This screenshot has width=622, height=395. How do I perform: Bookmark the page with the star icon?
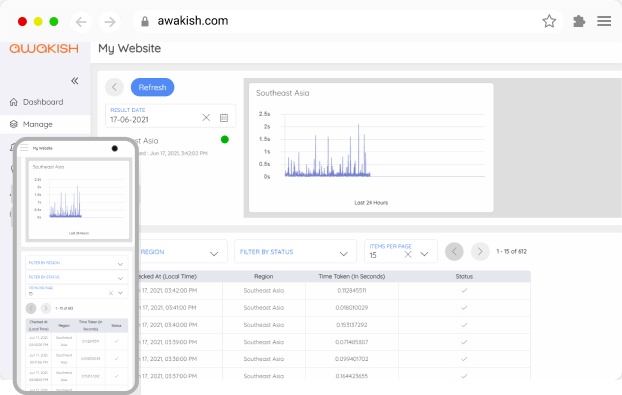[549, 21]
